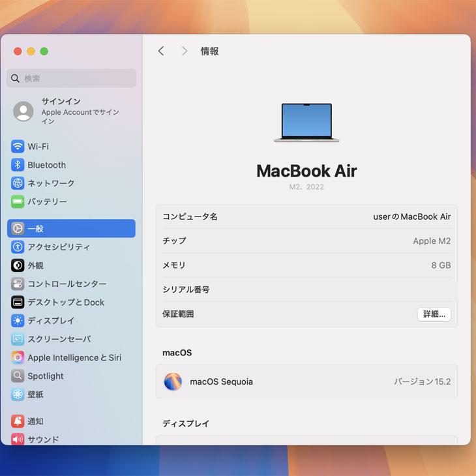Go back with the left chevron button
This screenshot has width=476, height=476.
(x=161, y=51)
